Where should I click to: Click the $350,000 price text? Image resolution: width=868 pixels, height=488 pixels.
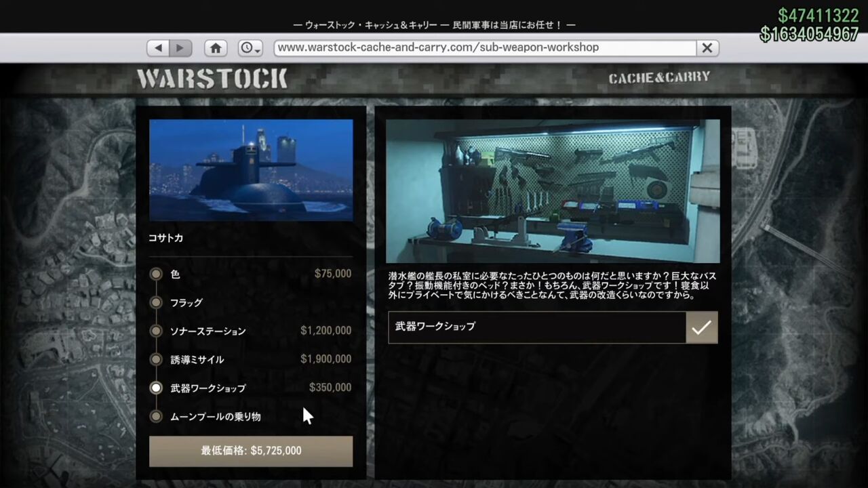click(x=330, y=388)
